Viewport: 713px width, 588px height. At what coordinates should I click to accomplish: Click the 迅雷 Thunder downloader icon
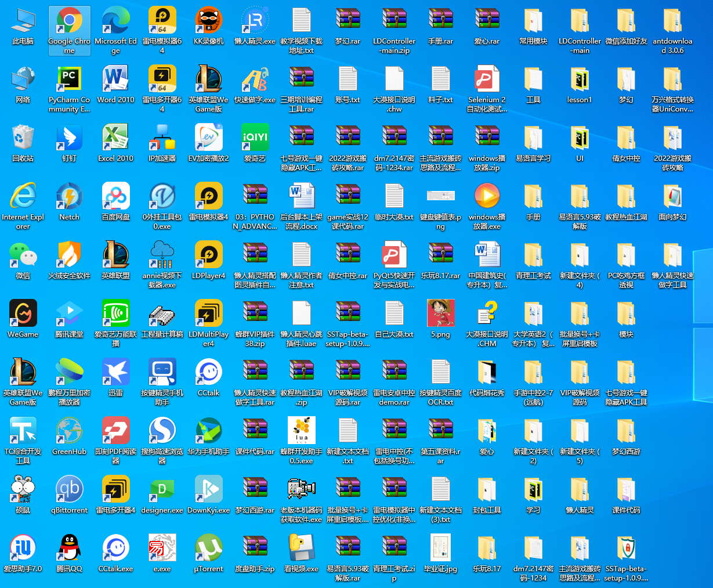pyautogui.click(x=116, y=378)
